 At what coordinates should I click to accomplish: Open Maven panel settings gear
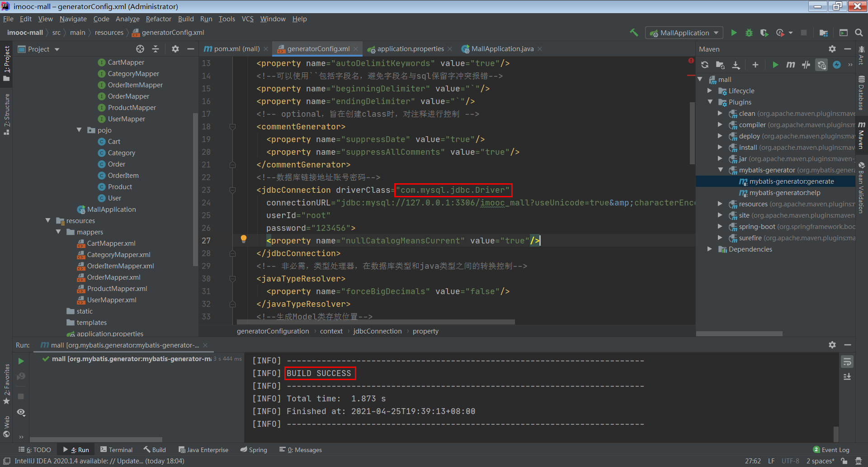pos(832,49)
